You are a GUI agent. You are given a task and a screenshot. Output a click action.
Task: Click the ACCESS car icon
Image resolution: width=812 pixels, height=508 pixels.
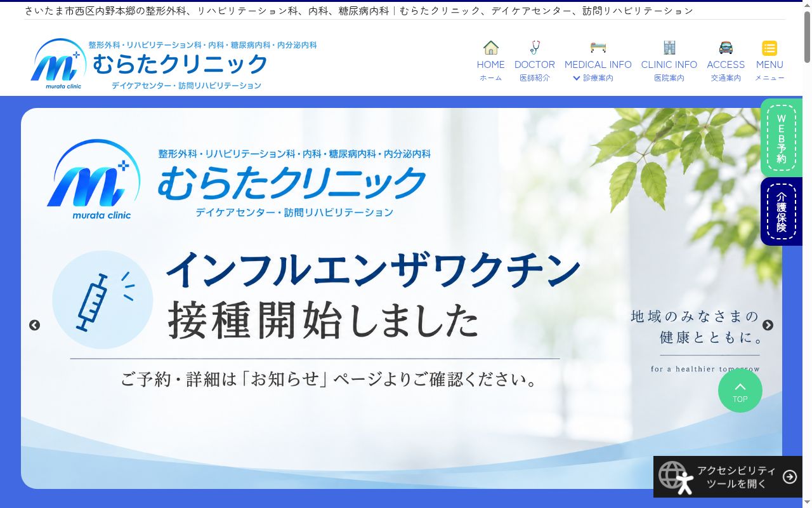click(726, 48)
